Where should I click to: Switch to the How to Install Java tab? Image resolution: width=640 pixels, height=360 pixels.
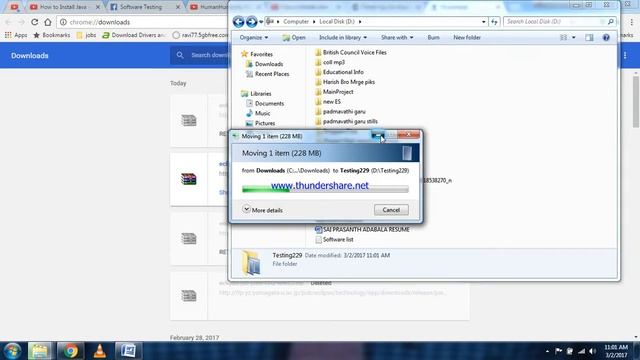[63, 7]
